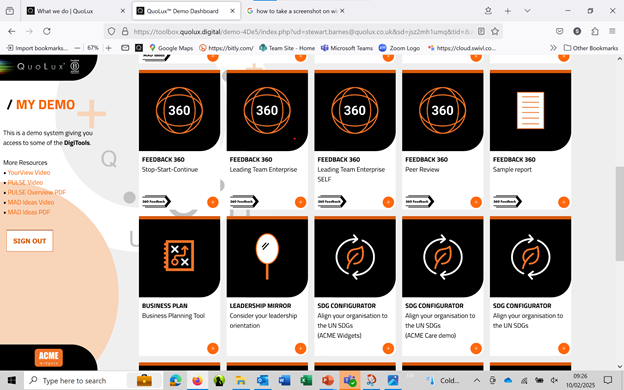
Task: Bookmark this page with the star icon
Action: [495, 31]
